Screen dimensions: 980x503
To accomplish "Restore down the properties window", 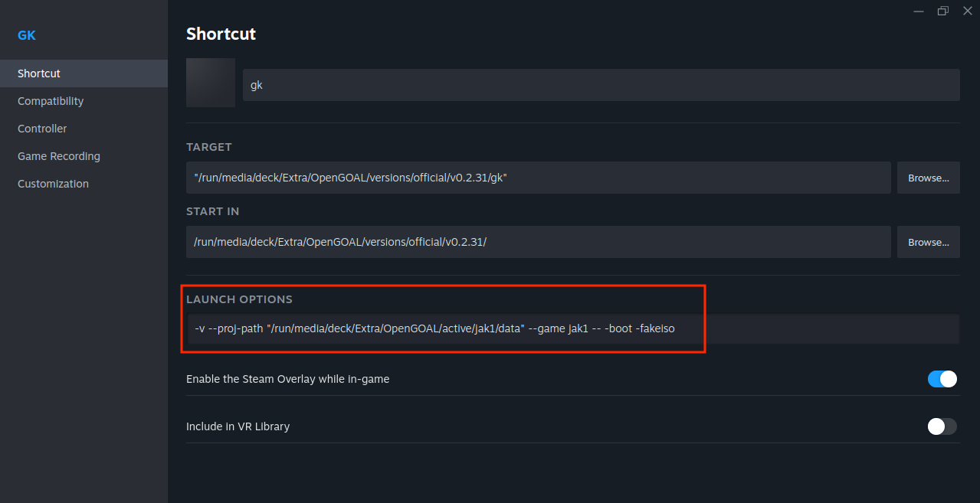I will coord(942,11).
